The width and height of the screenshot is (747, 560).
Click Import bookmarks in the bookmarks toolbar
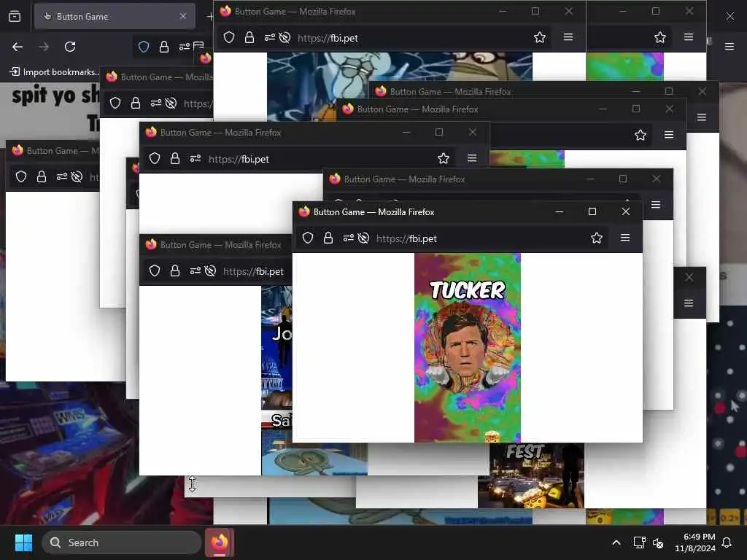[x=54, y=72]
